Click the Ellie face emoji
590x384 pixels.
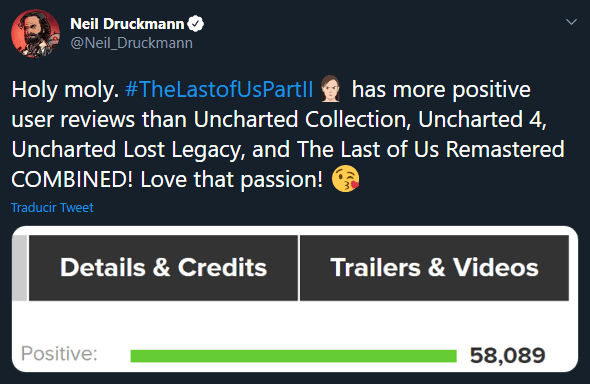pos(331,89)
